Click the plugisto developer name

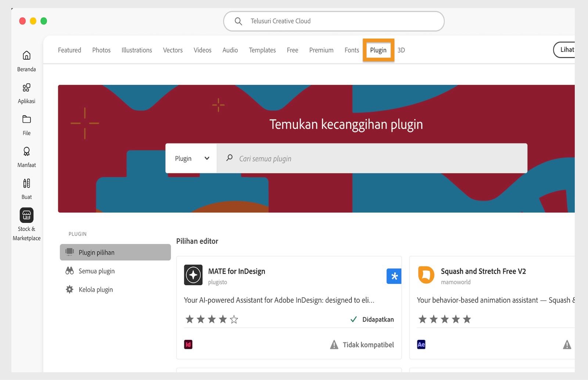click(218, 282)
